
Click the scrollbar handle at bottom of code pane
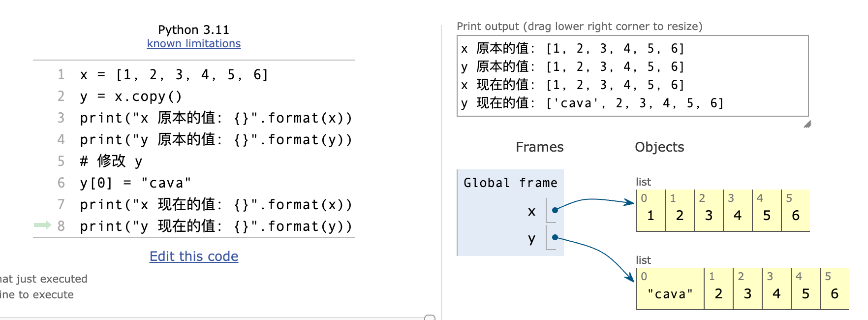[430, 318]
